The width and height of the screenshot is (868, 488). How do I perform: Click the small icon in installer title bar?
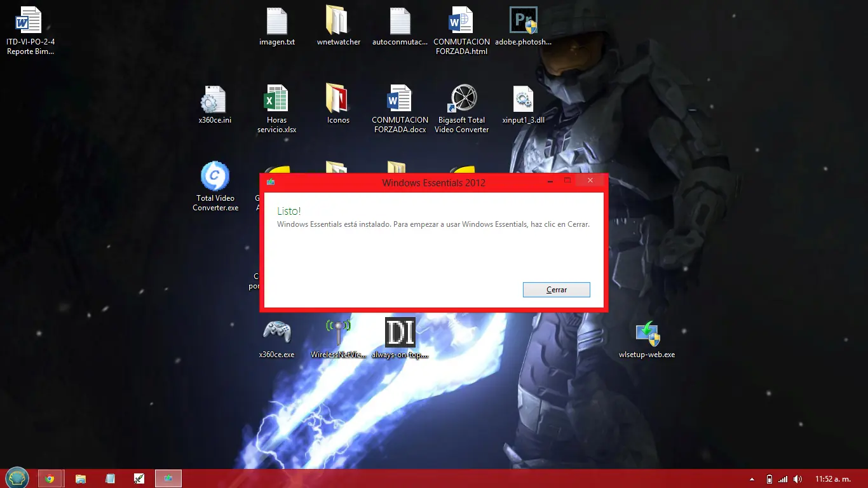[x=271, y=182]
